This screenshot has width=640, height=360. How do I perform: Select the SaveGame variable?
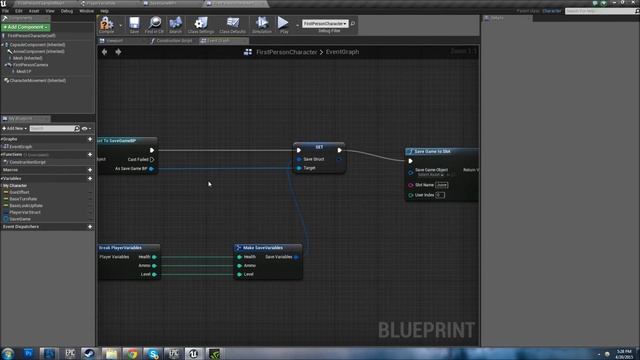(x=20, y=219)
